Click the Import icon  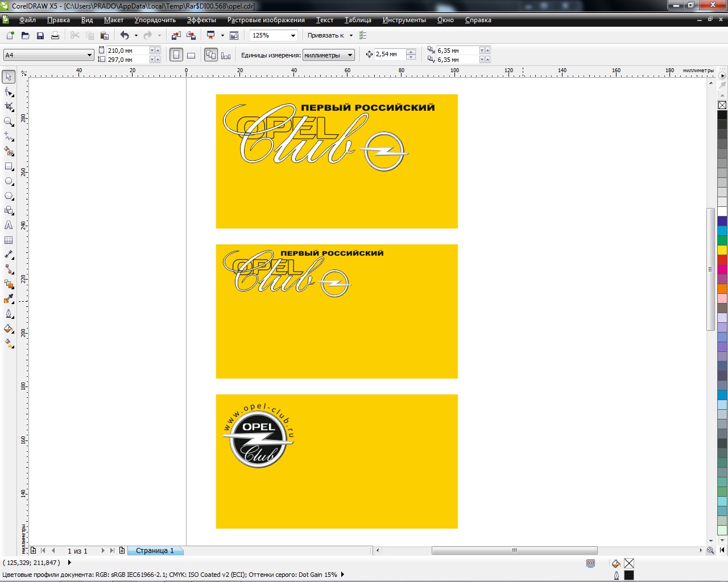coord(176,35)
